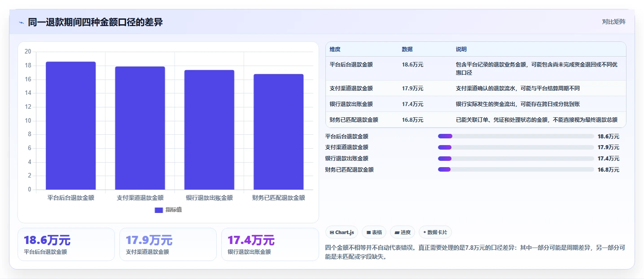Click the 支付渠道退款金额 progress bar
This screenshot has width=644, height=279.
pyautogui.click(x=516, y=147)
